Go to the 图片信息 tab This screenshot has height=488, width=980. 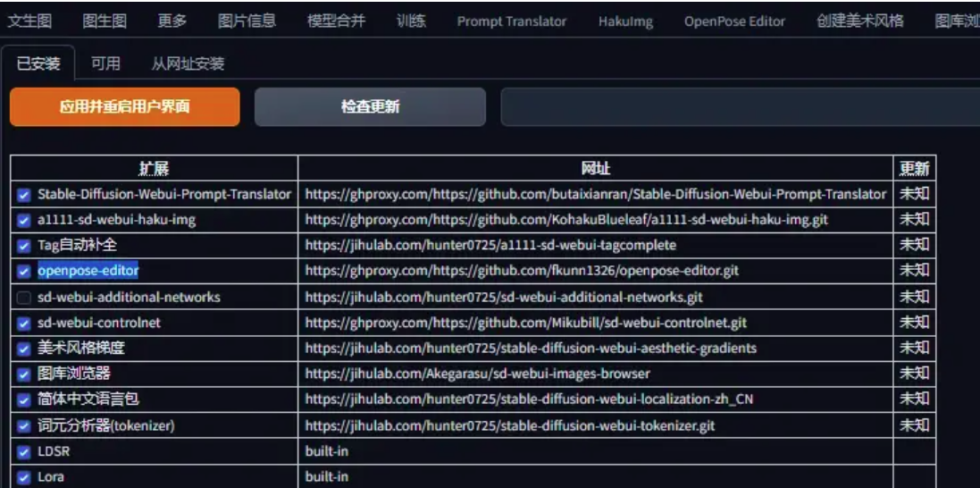coord(247,21)
